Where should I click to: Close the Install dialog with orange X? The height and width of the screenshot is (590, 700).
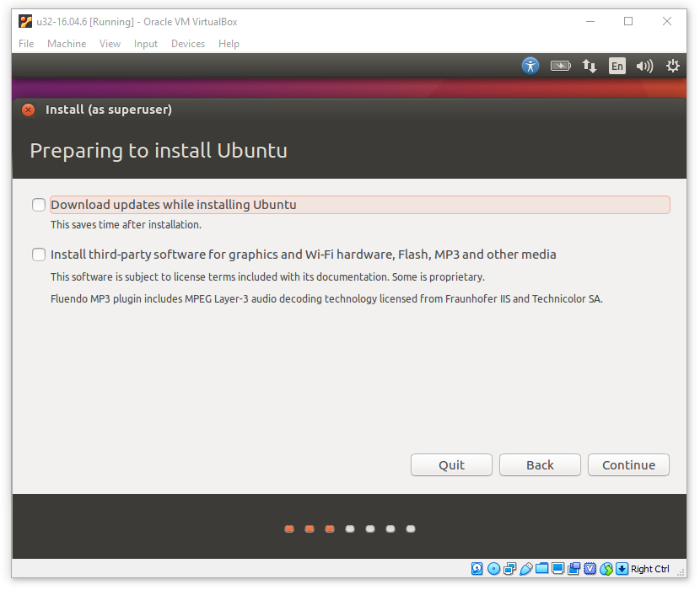29,110
